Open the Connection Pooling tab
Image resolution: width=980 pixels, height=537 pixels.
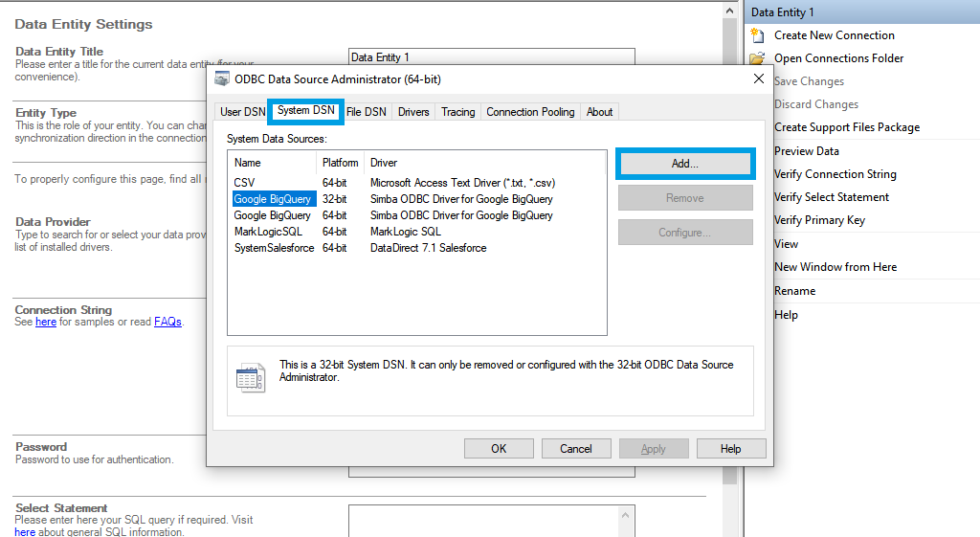pos(530,112)
